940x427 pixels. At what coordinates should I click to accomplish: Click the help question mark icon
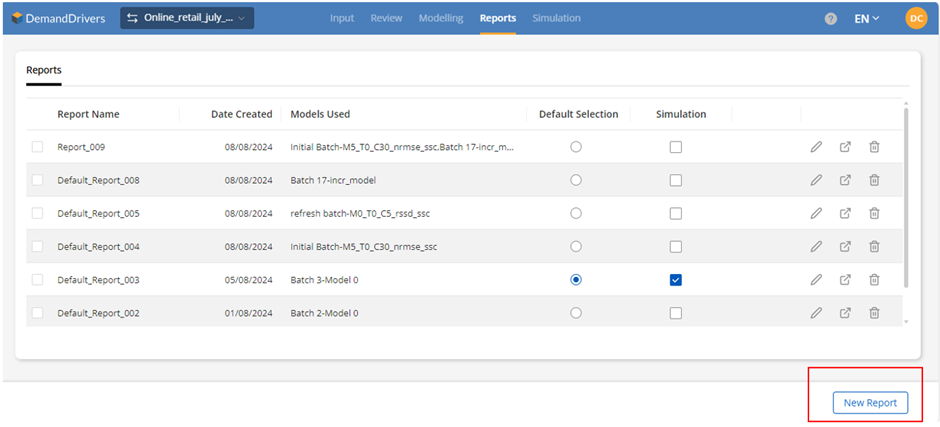pos(830,19)
